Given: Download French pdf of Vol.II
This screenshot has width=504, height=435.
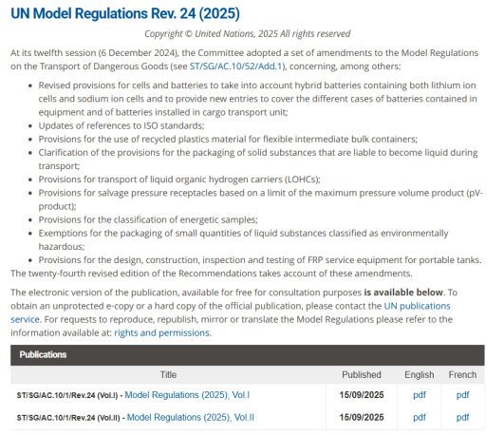Looking at the screenshot, I should pyautogui.click(x=462, y=417).
